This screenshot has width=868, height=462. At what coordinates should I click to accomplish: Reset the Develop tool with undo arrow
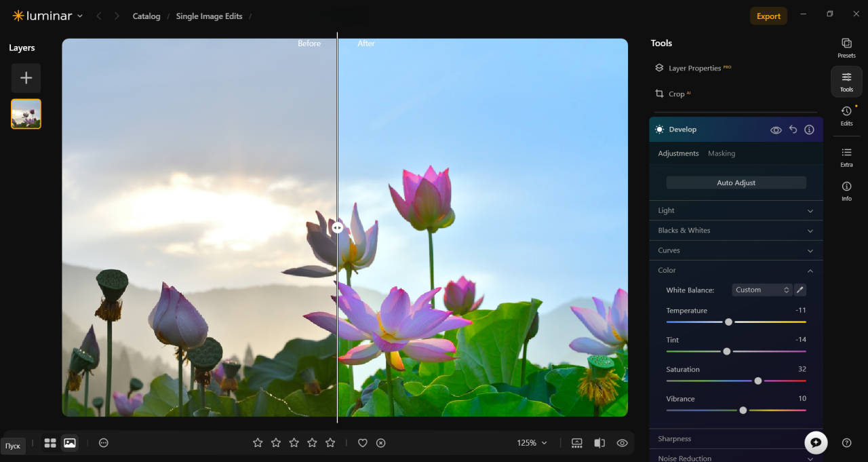pos(793,130)
